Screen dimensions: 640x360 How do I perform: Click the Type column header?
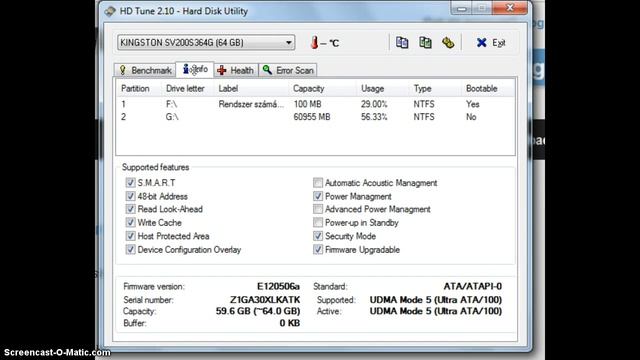[x=422, y=89]
